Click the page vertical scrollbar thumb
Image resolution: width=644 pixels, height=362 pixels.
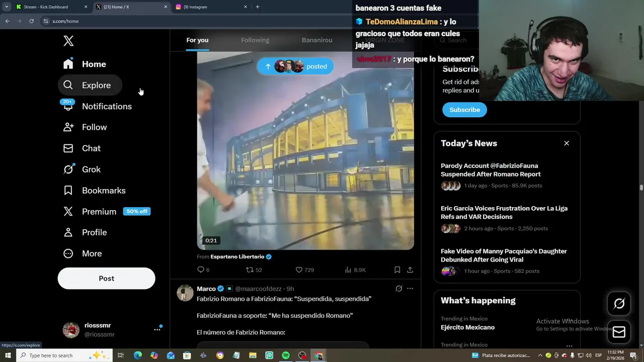[641, 188]
